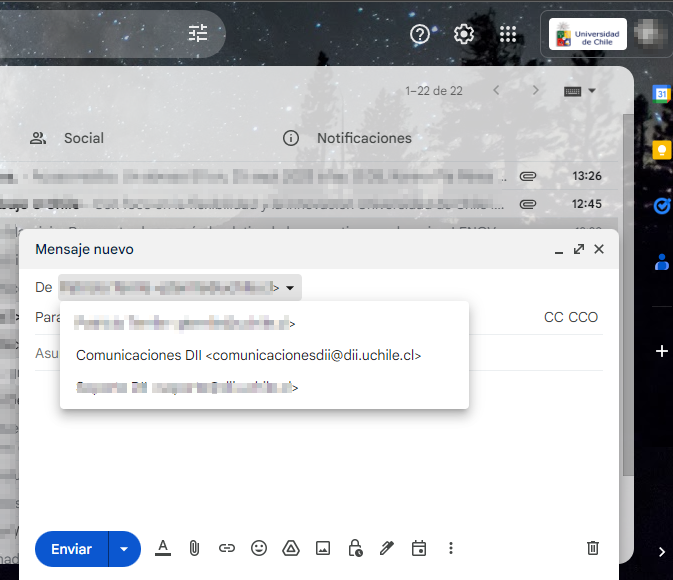Get add-ons plus icon in side panel

(661, 351)
